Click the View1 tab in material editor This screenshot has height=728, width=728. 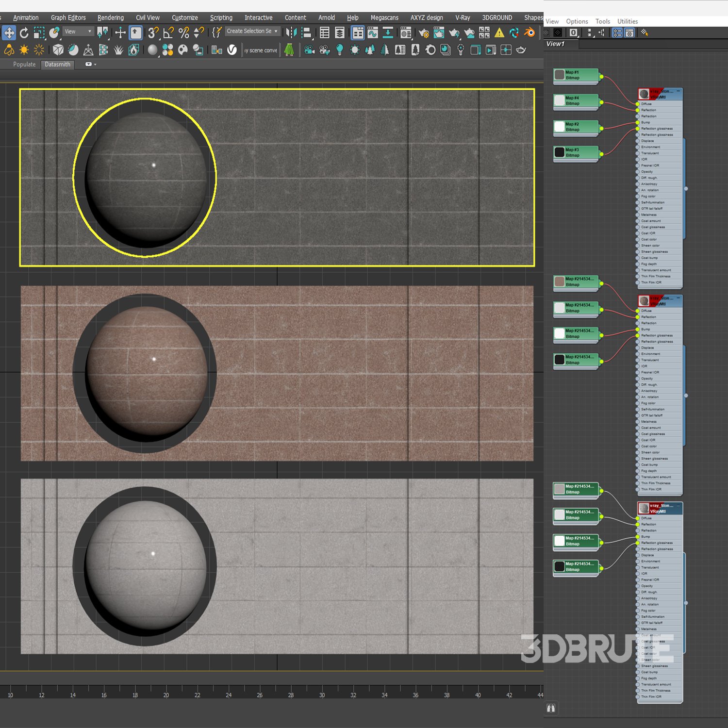[555, 44]
